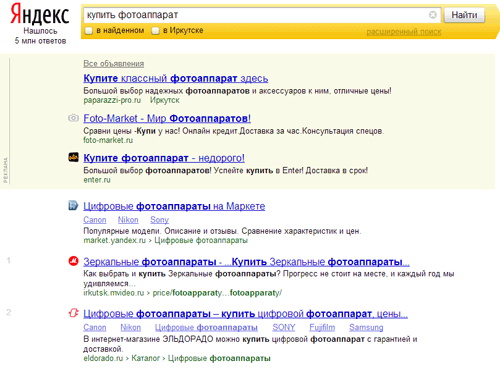Click the 'Цифровые фотоаппараты' sublink under Eldorado
The width and height of the screenshot is (500, 369).
(x=206, y=327)
